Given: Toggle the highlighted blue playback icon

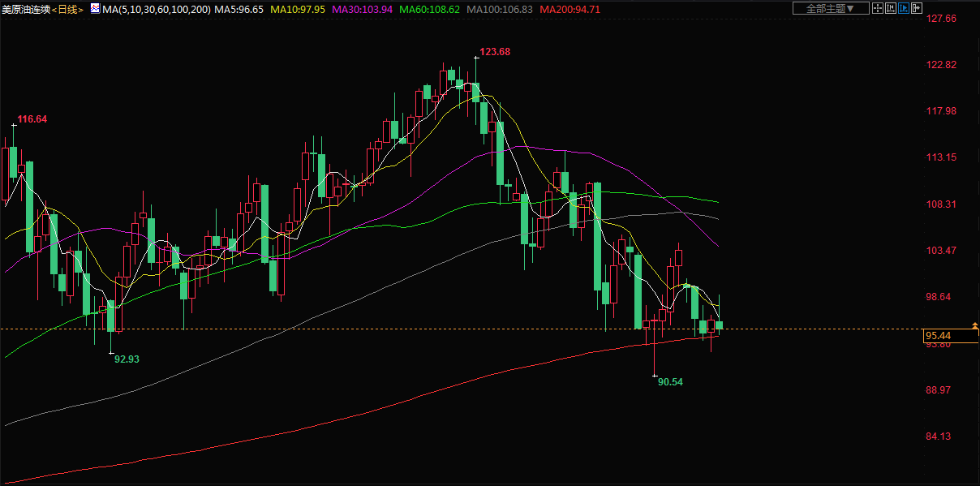Looking at the screenshot, I should [904, 8].
